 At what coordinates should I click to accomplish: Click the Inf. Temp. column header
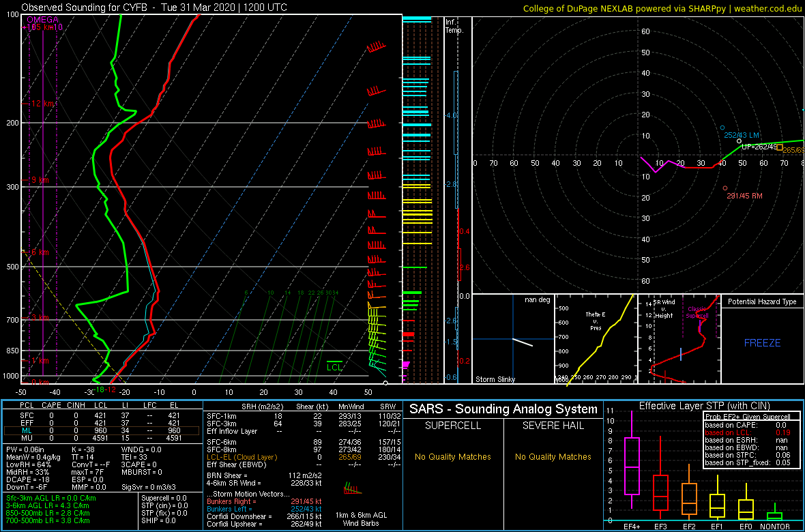(455, 26)
